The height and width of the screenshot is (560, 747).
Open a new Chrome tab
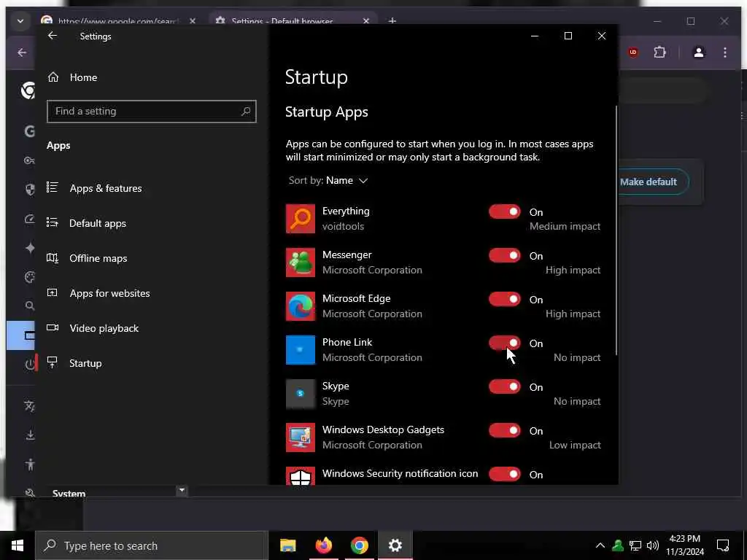point(392,21)
